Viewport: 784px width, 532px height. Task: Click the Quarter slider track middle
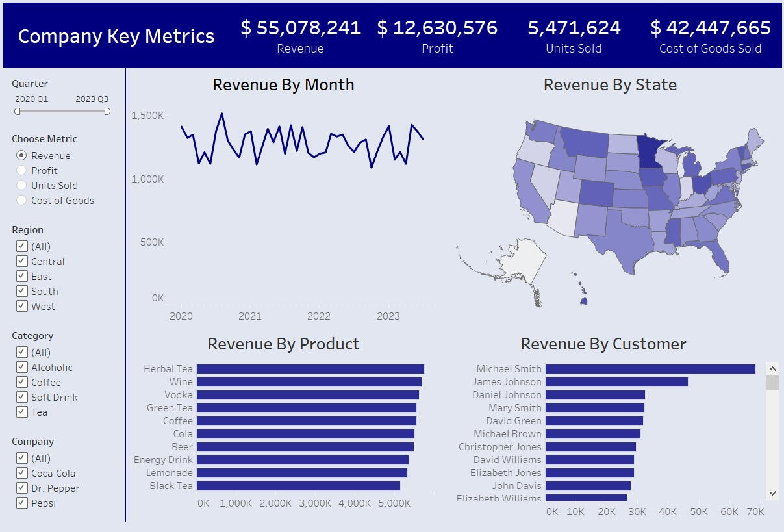62,111
